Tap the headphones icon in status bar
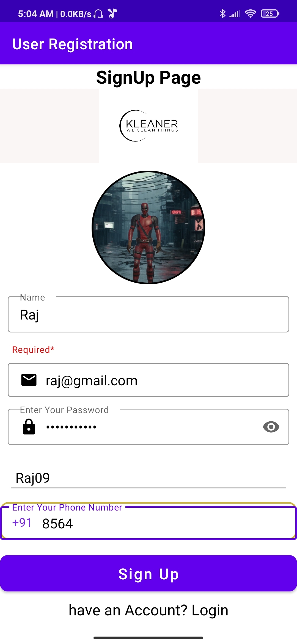Image resolution: width=297 pixels, height=644 pixels. 98,13
